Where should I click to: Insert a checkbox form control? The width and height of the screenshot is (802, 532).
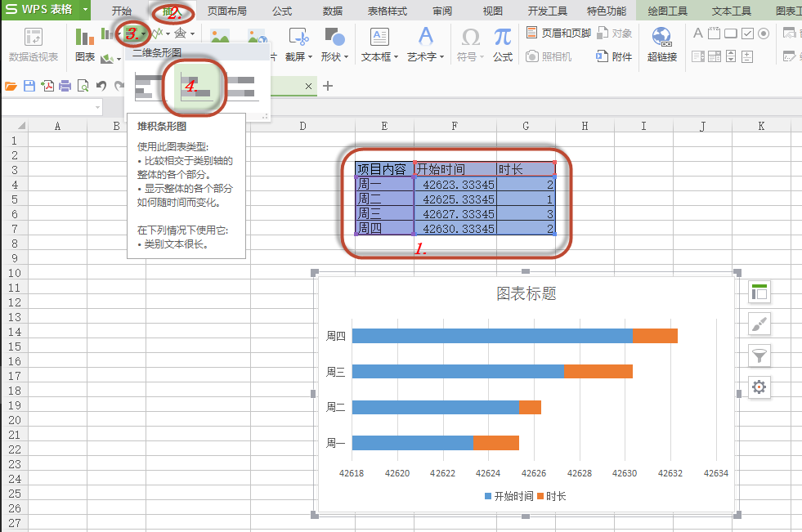[747, 34]
